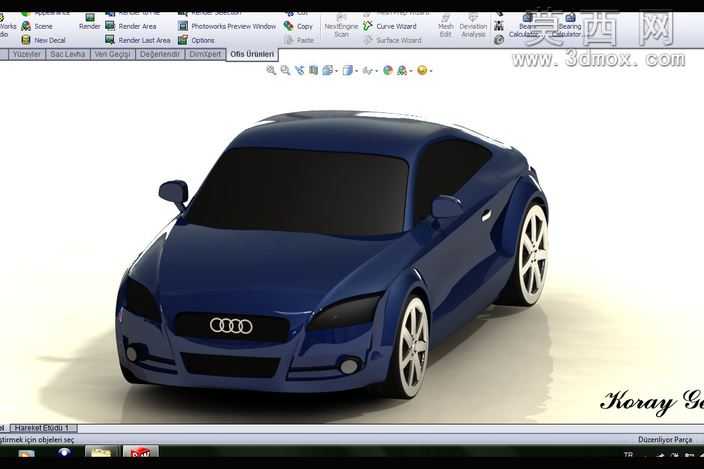Screen dimensions: 704x469
Task: Click the New Decal icon
Action: point(26,40)
